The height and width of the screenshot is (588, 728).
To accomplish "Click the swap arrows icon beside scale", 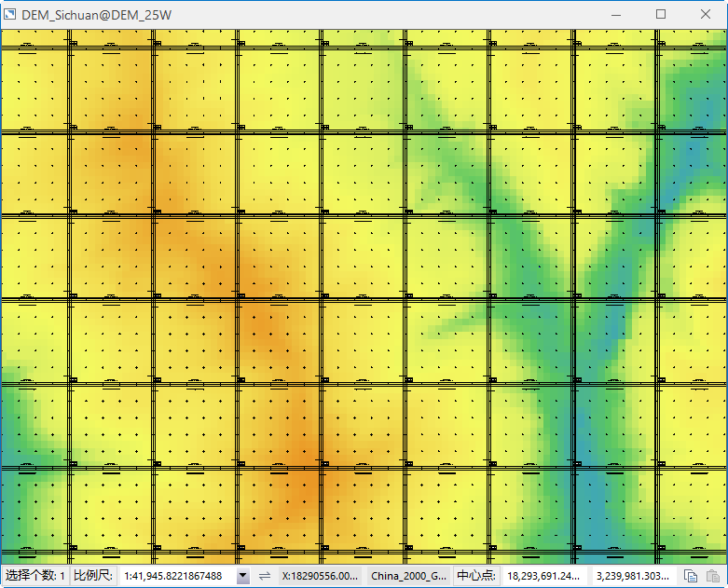I will pyautogui.click(x=264, y=577).
